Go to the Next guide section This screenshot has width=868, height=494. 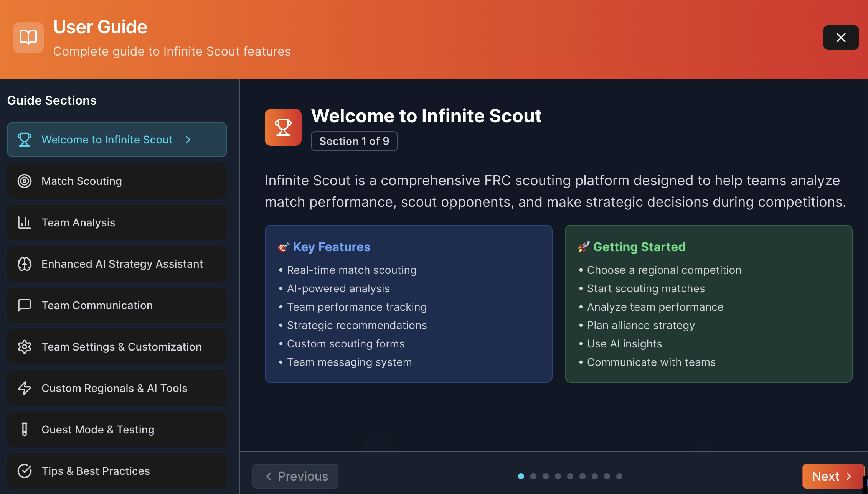coord(832,476)
